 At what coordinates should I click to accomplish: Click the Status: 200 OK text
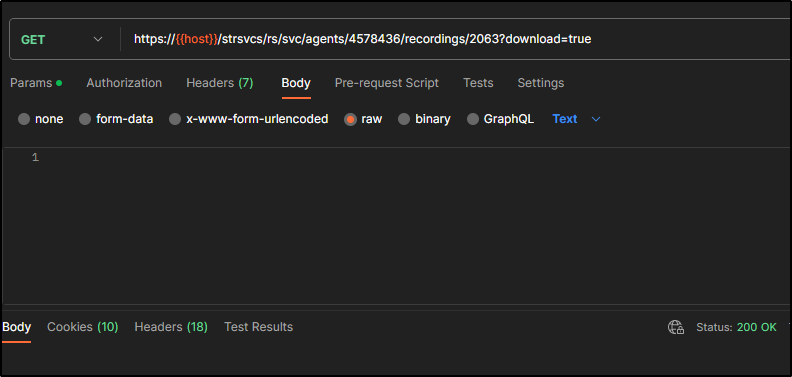736,327
